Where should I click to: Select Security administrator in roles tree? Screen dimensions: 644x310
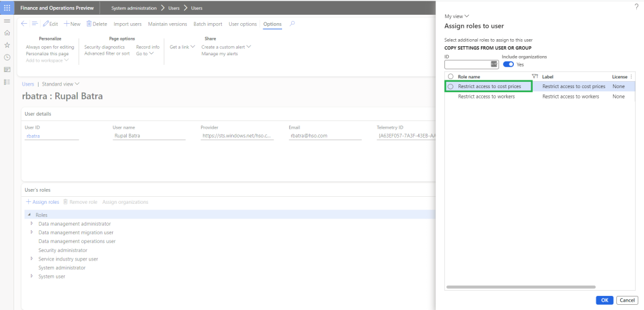click(63, 250)
